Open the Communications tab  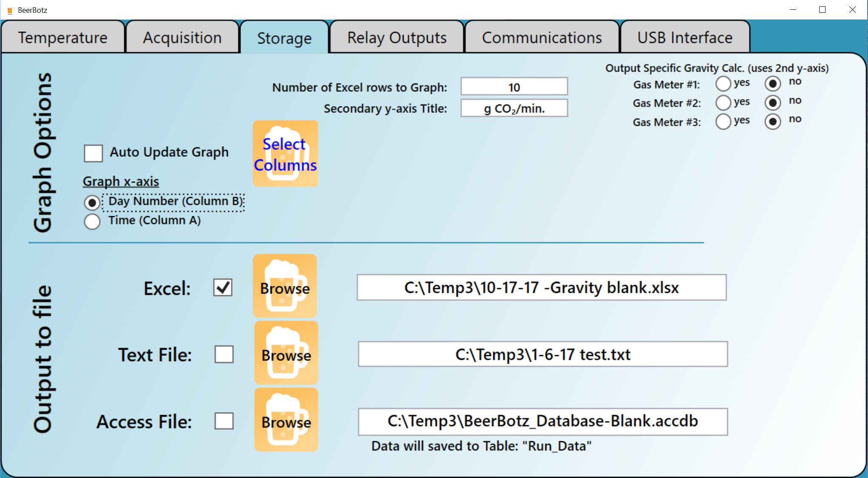tap(542, 37)
